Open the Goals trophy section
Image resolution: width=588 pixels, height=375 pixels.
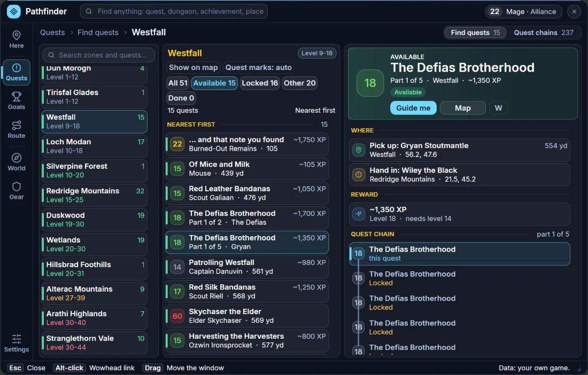(17, 101)
